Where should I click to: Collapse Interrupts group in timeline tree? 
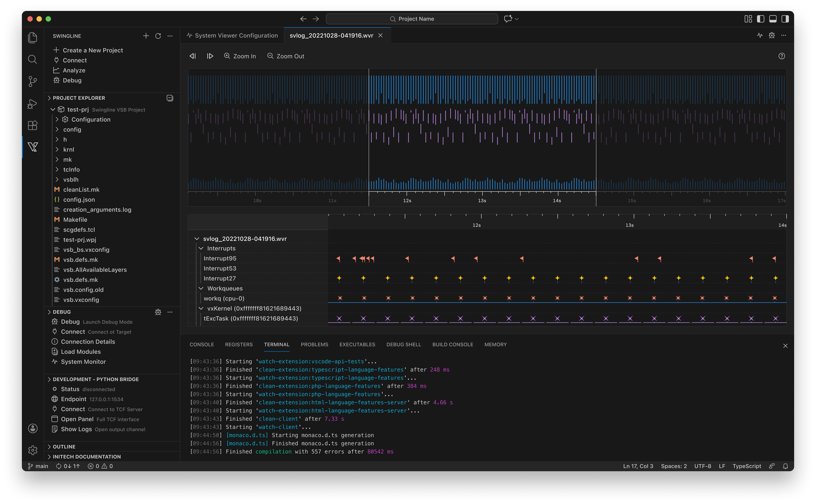pos(201,248)
